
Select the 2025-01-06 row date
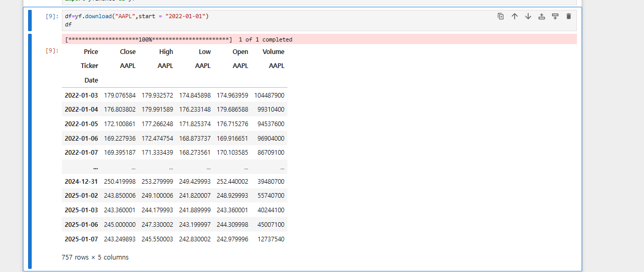tap(82, 225)
